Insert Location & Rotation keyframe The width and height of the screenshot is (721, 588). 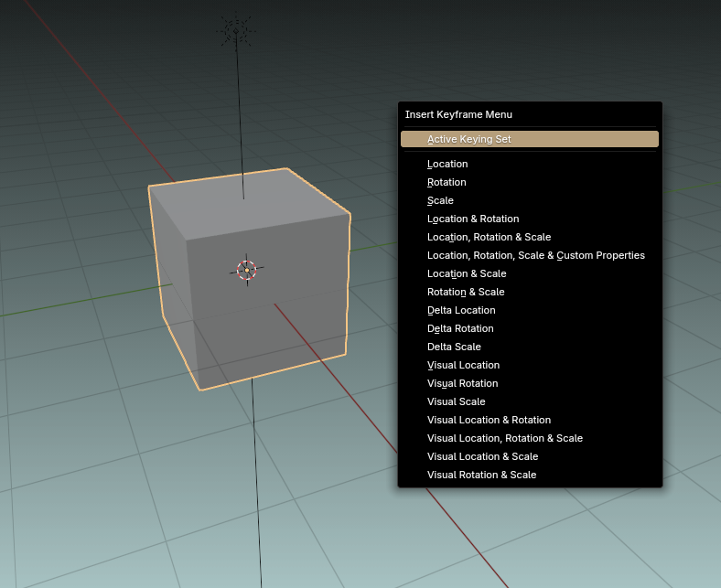click(x=529, y=219)
